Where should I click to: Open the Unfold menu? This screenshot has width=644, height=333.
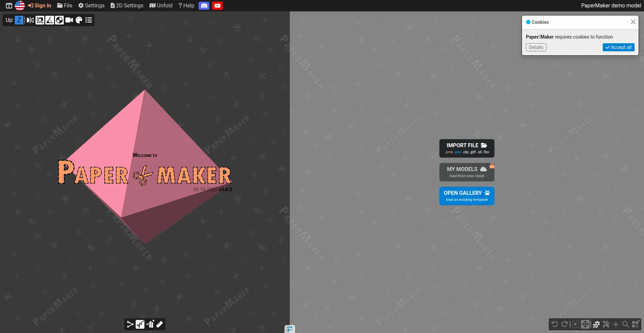pos(161,6)
